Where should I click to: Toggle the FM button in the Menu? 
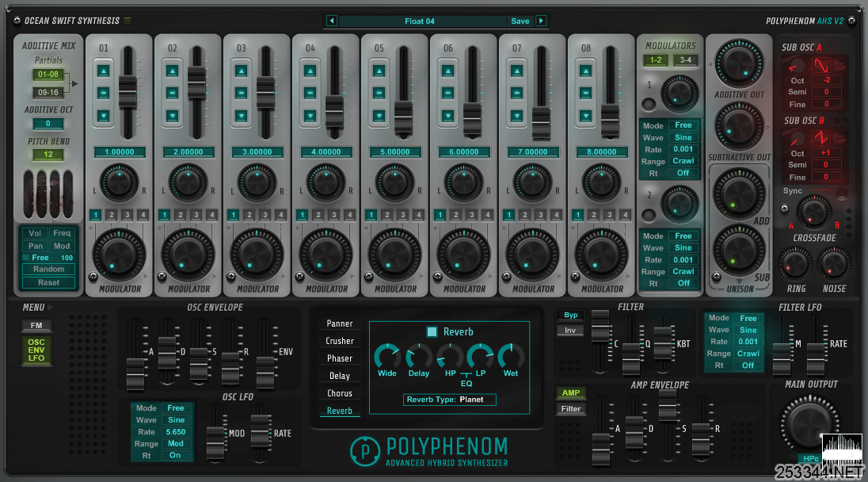(36, 326)
